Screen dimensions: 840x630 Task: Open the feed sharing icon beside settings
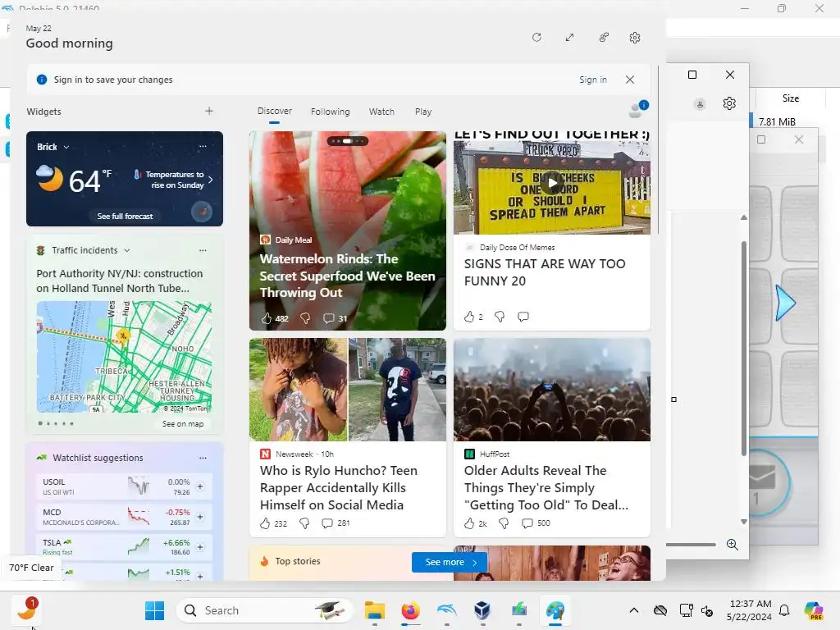pos(604,38)
